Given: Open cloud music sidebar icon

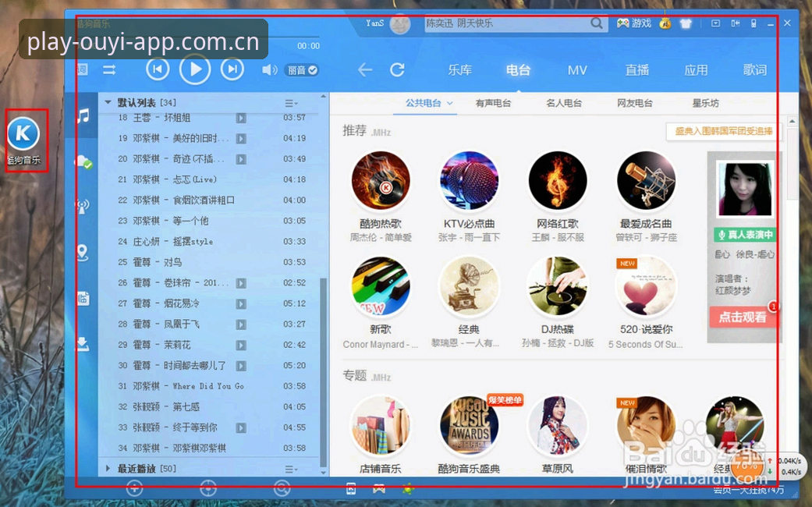Looking at the screenshot, I should click(83, 162).
